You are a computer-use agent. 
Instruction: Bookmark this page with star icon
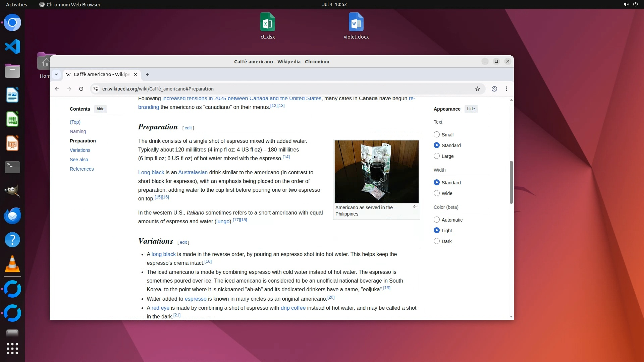point(478,89)
